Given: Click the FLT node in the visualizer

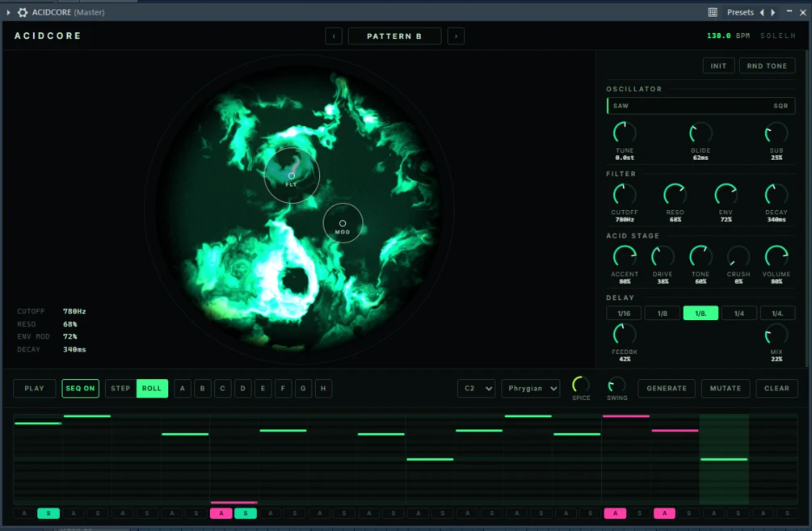Looking at the screenshot, I should tap(292, 176).
